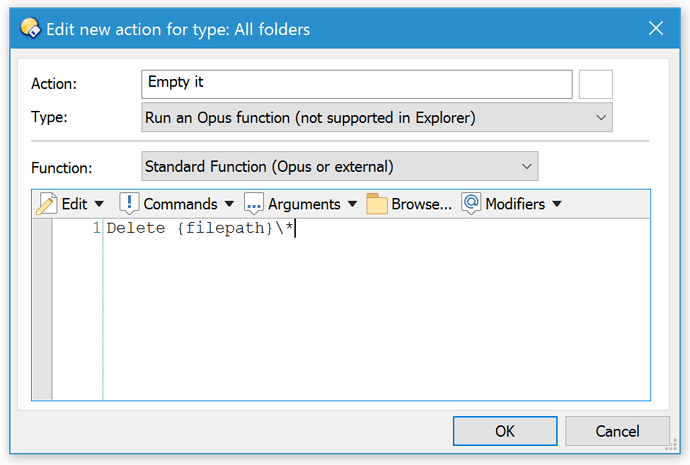Image resolution: width=690 pixels, height=465 pixels.
Task: Expand the Commands menu arrow
Action: 229,204
